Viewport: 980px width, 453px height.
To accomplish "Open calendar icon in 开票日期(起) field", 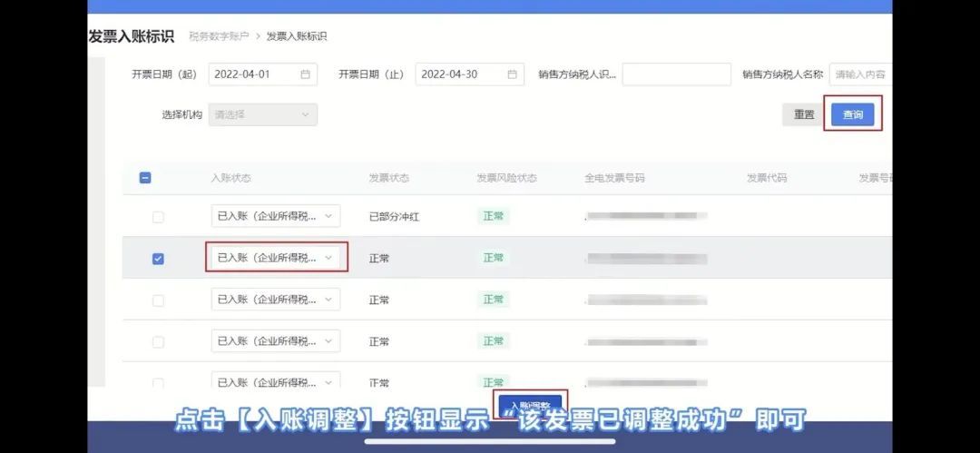I will [305, 74].
